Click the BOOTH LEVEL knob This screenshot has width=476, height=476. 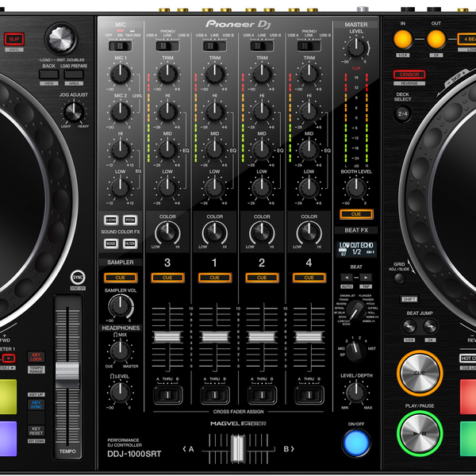click(356, 188)
